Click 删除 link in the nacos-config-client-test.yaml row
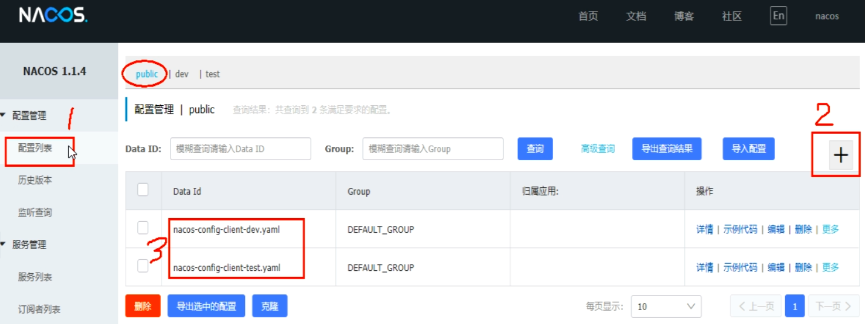The height and width of the screenshot is (324, 868). coord(803,267)
